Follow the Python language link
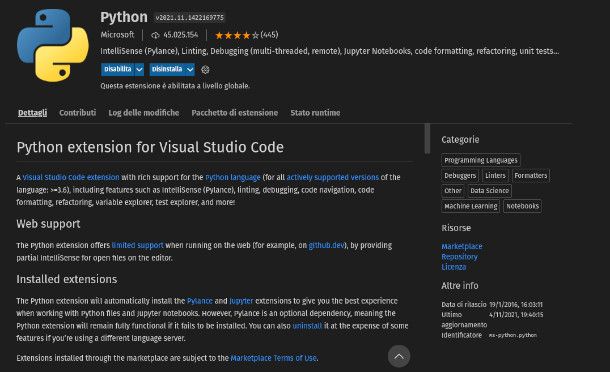 233,177
